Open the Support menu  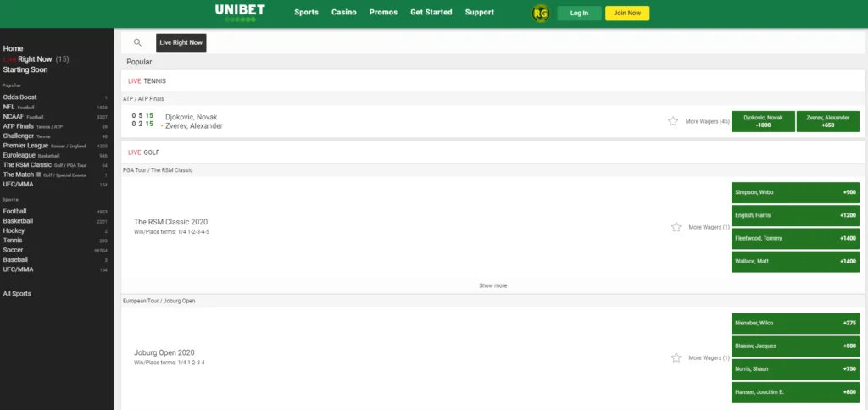click(x=480, y=12)
